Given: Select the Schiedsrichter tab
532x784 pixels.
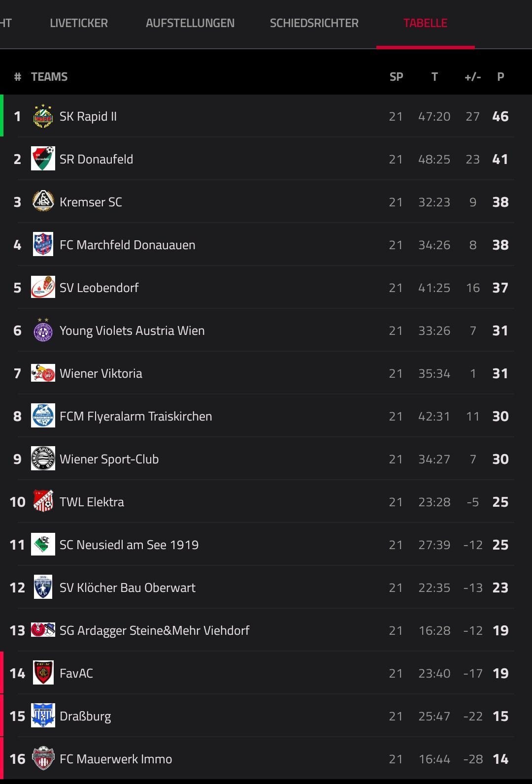Looking at the screenshot, I should [314, 23].
